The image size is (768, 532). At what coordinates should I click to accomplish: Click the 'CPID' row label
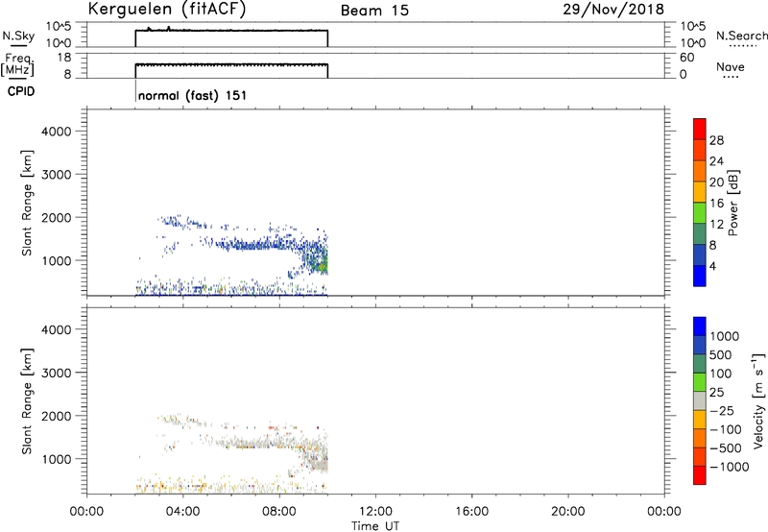pyautogui.click(x=21, y=91)
